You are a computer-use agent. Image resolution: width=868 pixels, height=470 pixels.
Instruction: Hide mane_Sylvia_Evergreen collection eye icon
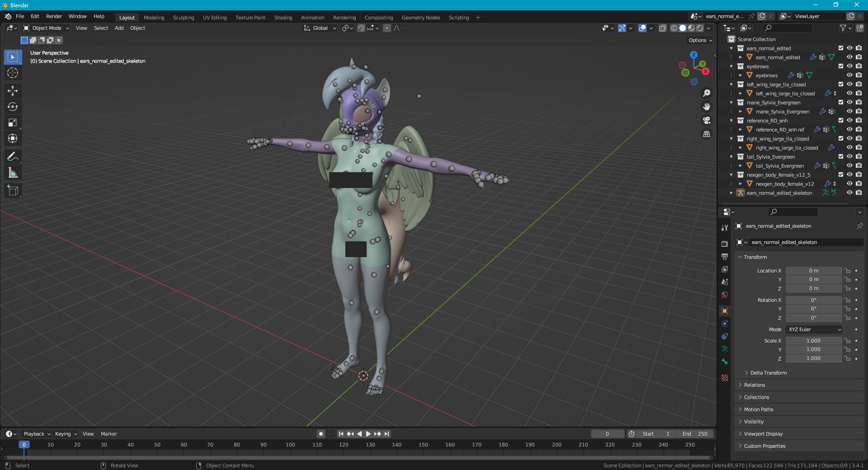849,102
